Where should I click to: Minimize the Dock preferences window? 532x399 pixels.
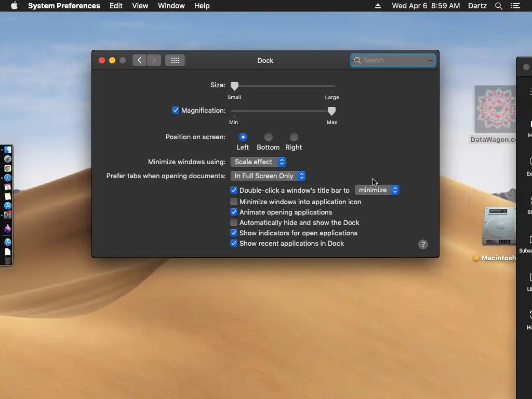112,60
